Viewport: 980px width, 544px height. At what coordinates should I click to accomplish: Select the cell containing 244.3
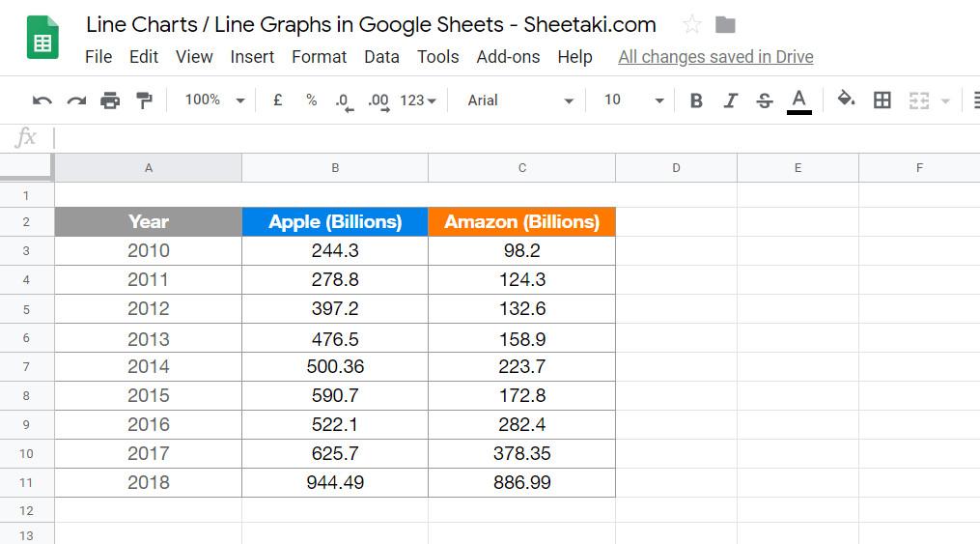tap(335, 250)
